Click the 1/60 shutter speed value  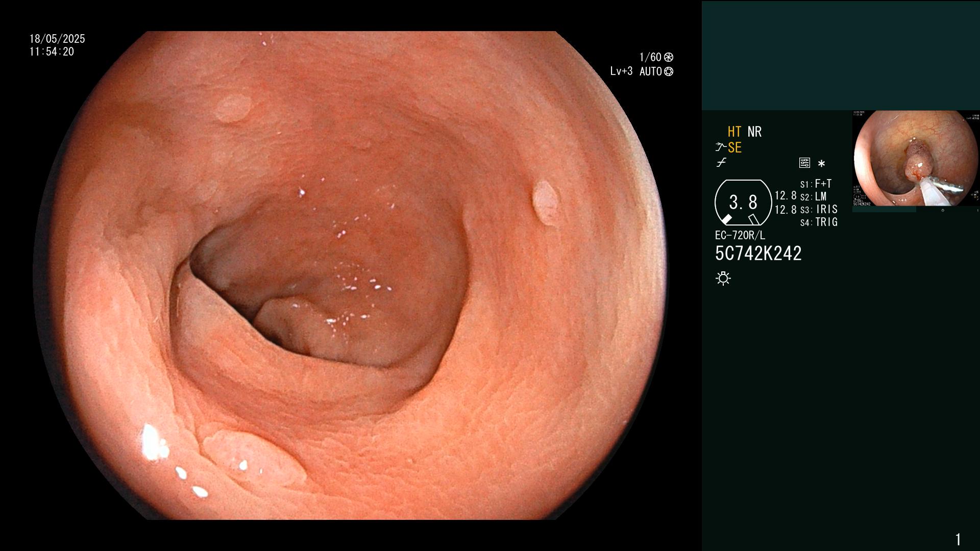tap(650, 57)
